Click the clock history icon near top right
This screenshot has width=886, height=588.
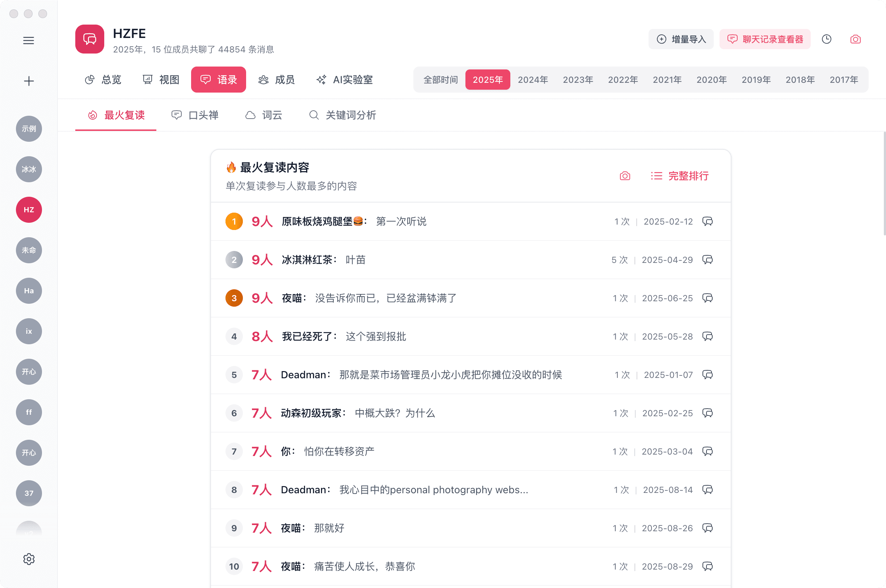click(826, 39)
